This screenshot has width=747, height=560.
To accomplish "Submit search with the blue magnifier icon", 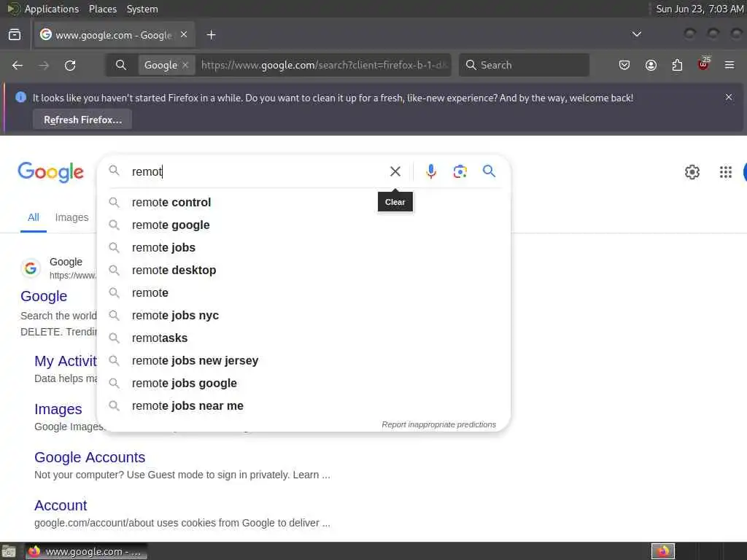I will [489, 171].
